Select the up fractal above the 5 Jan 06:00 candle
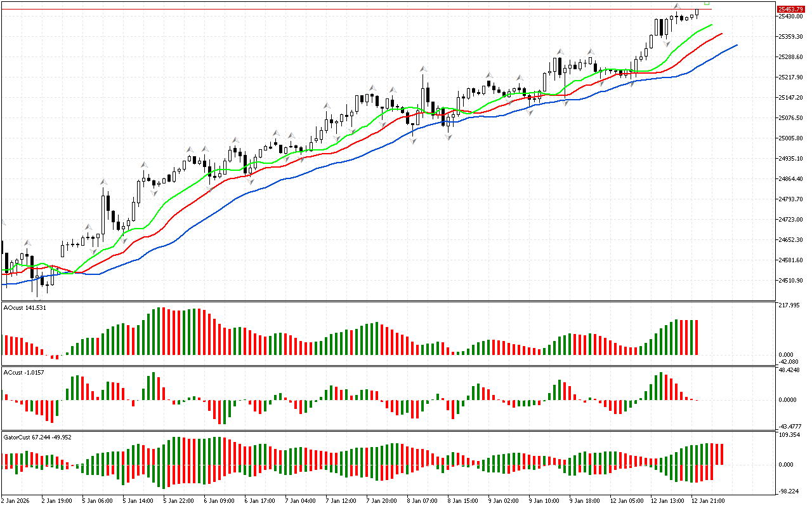The height and width of the screenshot is (508, 812). pos(103,182)
